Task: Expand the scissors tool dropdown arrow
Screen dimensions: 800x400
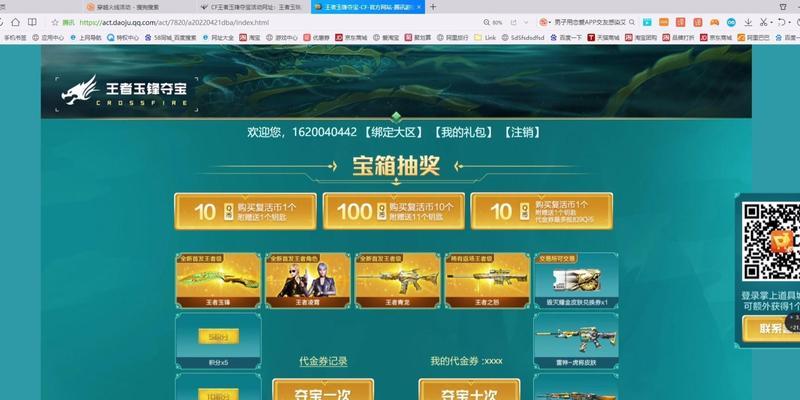Action: (x=770, y=22)
